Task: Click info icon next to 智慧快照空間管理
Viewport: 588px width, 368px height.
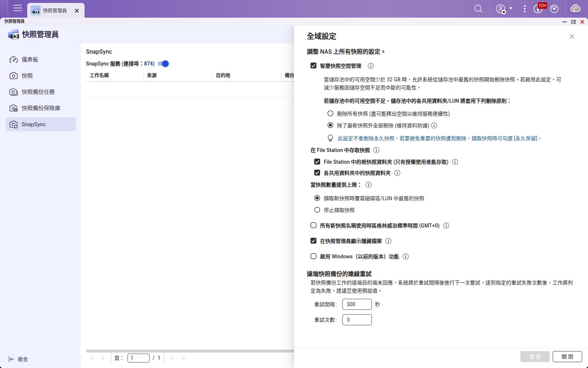Action: click(371, 66)
